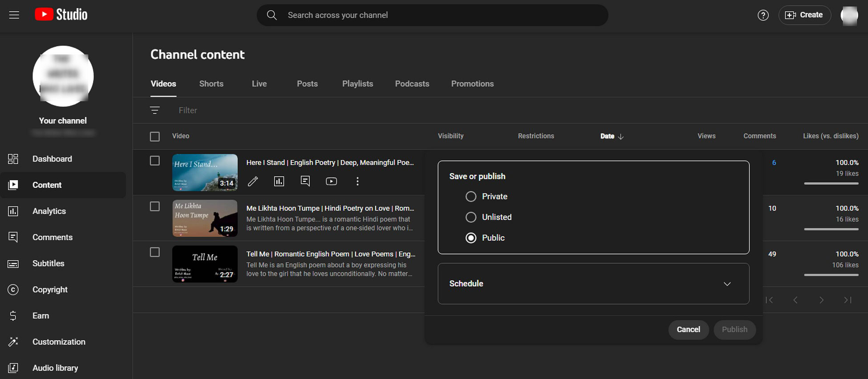Screen dimensions: 868x379
Task: Click the 106 likes ratio bar
Action: (831, 275)
